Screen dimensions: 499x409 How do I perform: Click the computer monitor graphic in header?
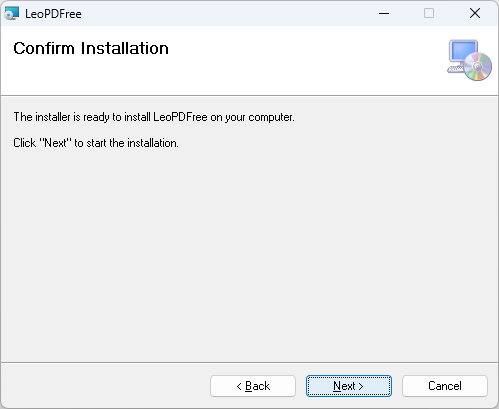click(462, 53)
